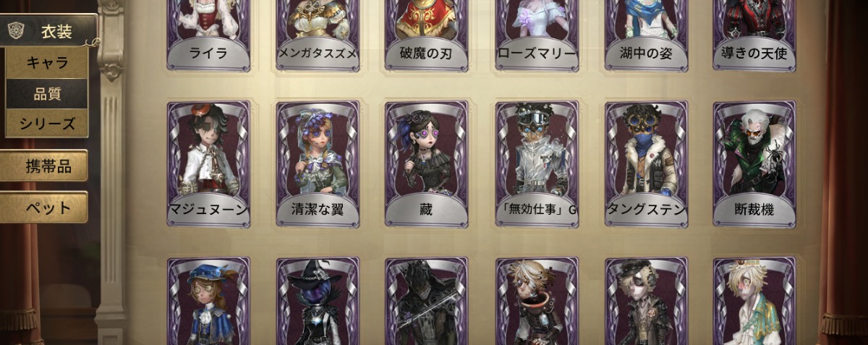Open the ペット pets section
Screen dimensions: 868x345
(44, 208)
